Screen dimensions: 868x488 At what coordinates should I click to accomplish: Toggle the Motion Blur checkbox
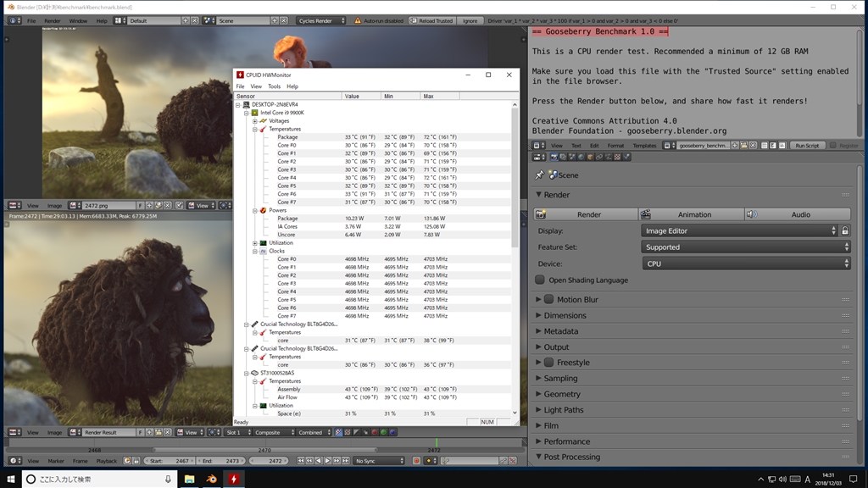[x=548, y=299]
